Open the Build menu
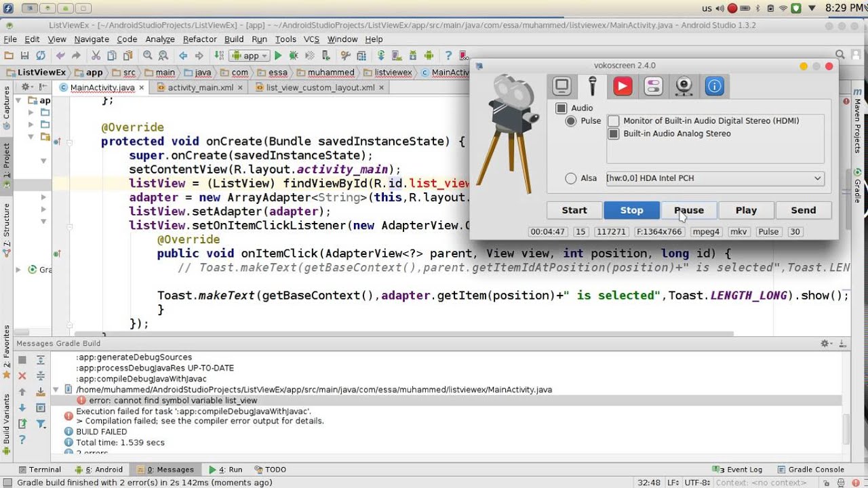Image resolution: width=868 pixels, height=488 pixels. 234,39
